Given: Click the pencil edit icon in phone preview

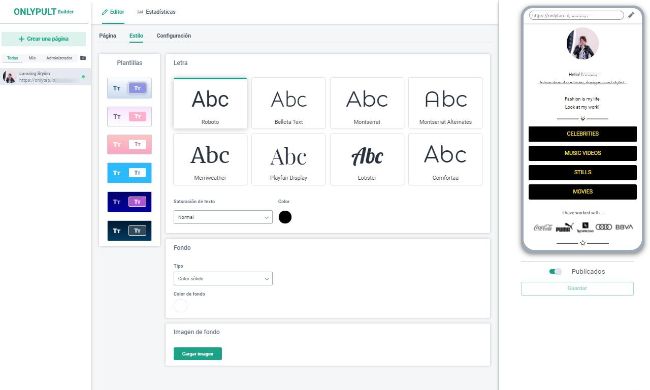Looking at the screenshot, I should point(631,15).
